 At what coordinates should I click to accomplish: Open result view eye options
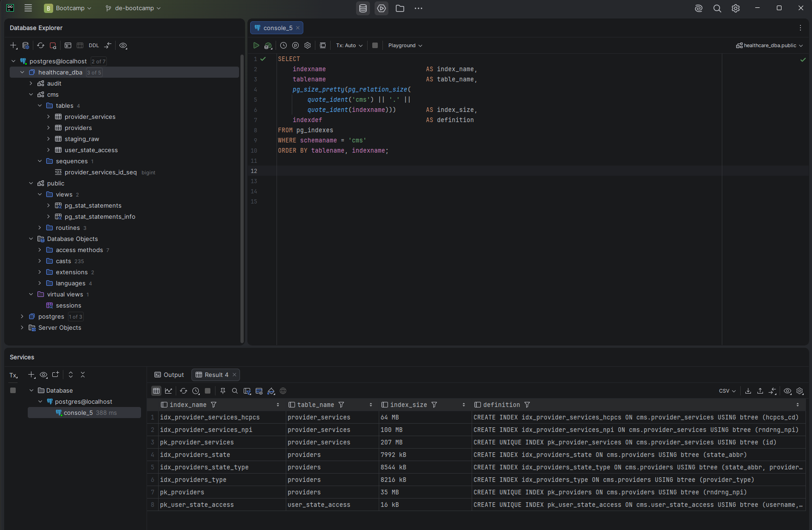pos(787,391)
